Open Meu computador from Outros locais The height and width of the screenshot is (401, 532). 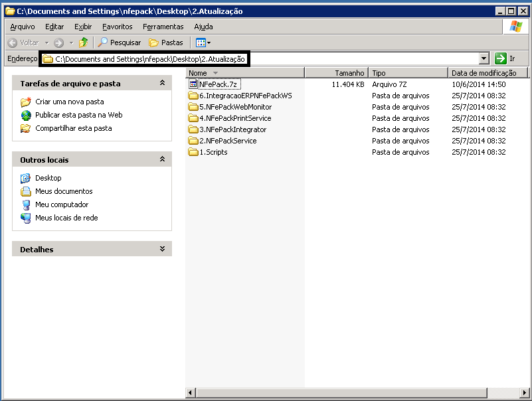click(x=61, y=204)
